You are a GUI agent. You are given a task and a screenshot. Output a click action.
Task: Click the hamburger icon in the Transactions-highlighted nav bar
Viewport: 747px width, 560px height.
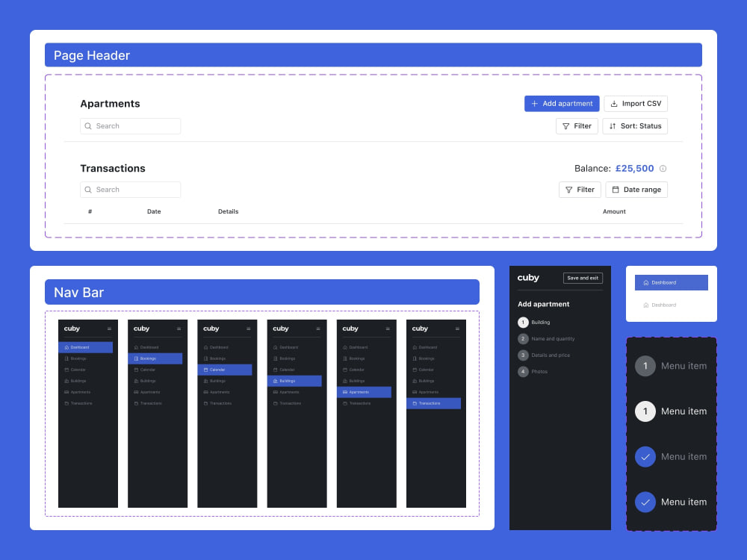(457, 329)
